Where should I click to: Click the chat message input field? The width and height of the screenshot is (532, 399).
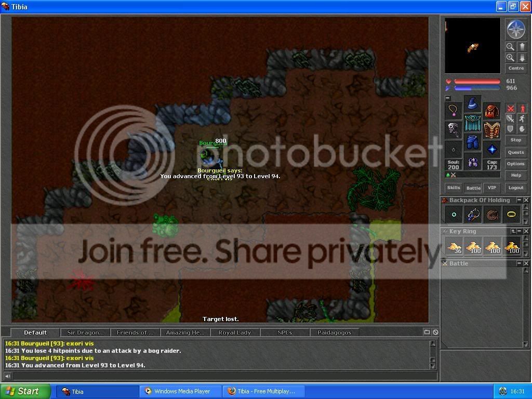click(224, 376)
